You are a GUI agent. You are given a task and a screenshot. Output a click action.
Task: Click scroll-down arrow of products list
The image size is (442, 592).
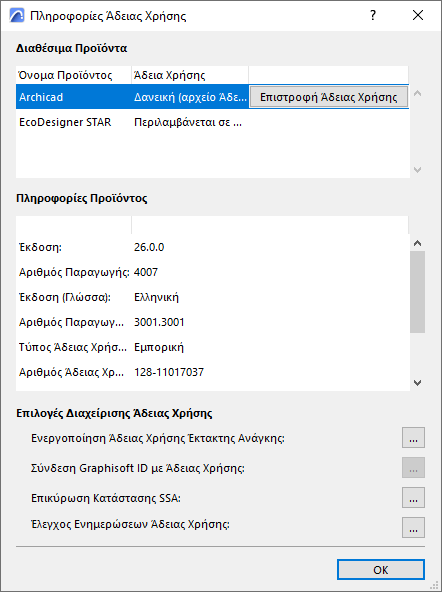pos(417,170)
